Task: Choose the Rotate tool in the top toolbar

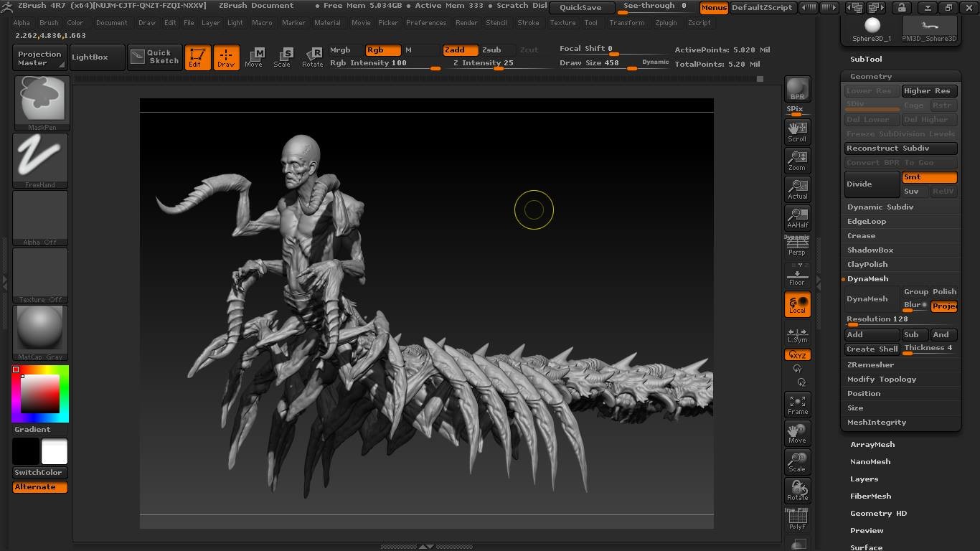Action: 312,57
